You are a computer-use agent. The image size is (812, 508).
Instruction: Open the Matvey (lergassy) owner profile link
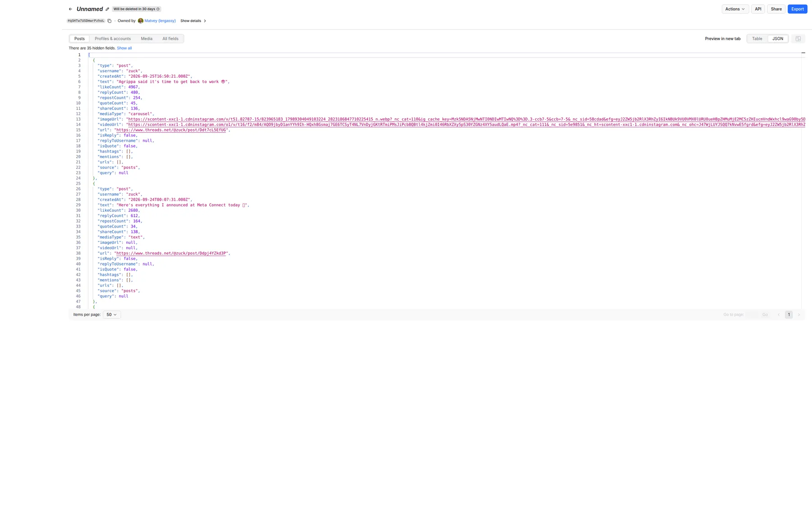tap(160, 21)
